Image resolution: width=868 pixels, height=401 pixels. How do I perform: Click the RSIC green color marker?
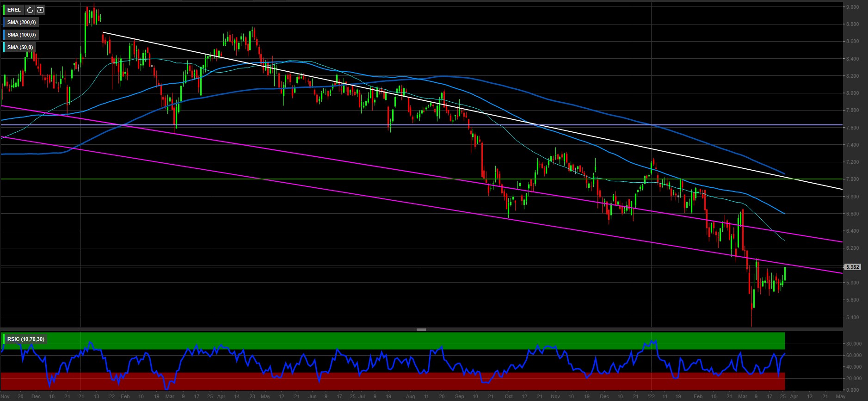pos(4,339)
